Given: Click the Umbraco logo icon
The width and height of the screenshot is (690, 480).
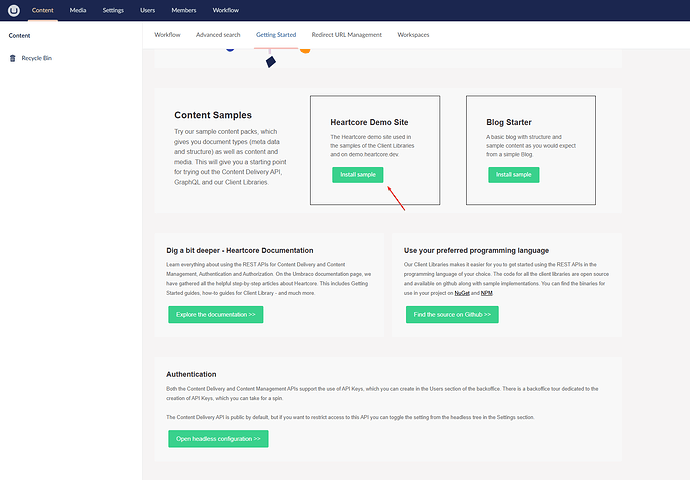Looking at the screenshot, I should point(14,10).
